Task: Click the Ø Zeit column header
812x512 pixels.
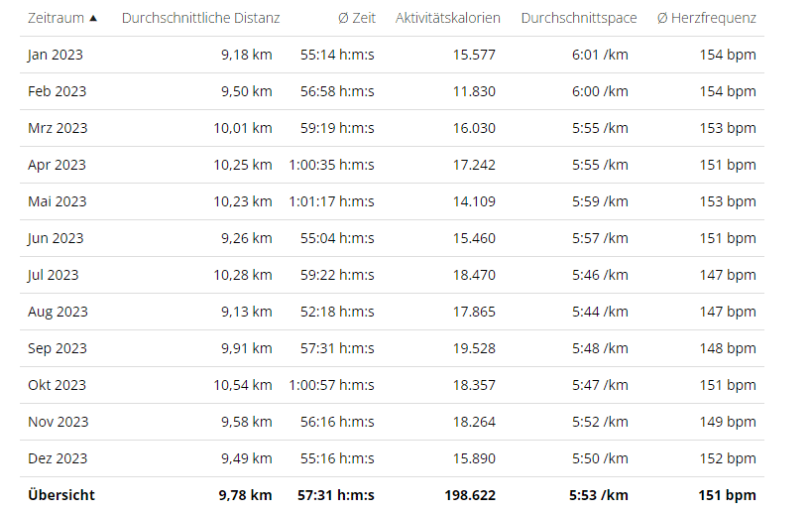Action: tap(356, 18)
